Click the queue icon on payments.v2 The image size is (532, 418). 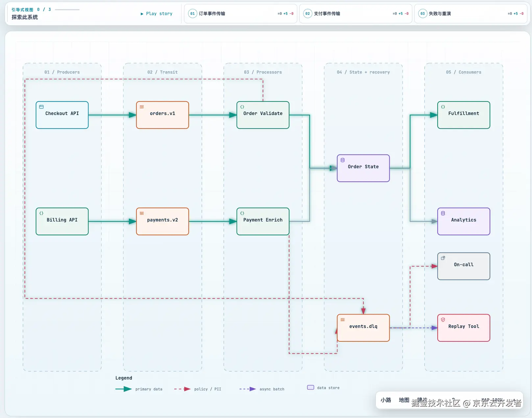coord(142,213)
